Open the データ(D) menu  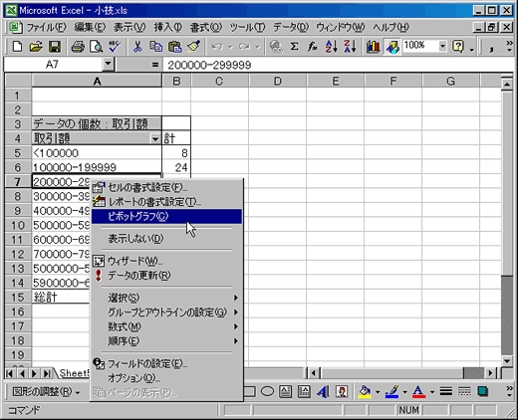click(x=291, y=27)
